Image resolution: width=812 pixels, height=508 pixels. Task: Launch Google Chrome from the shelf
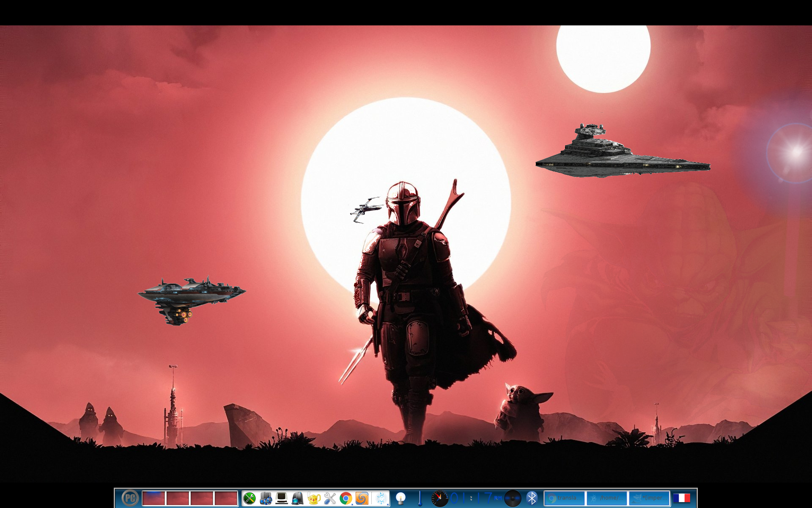[x=346, y=499]
